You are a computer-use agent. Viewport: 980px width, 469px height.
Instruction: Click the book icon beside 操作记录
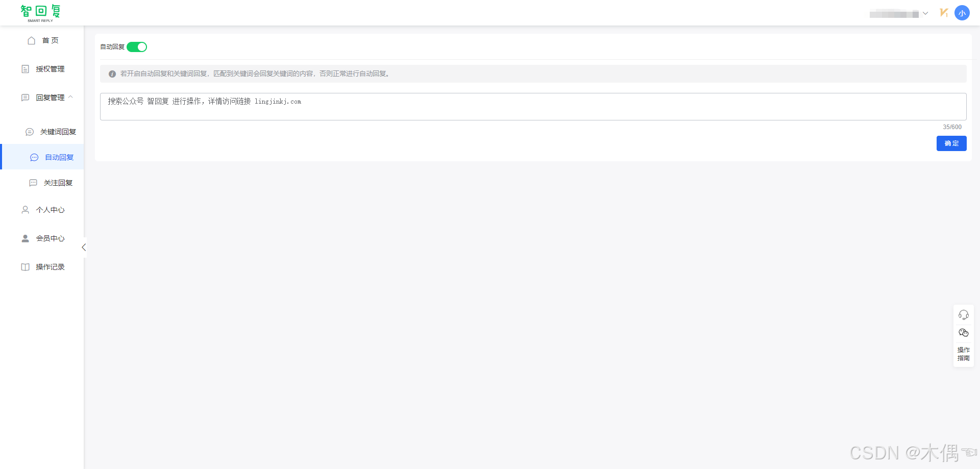pyautogui.click(x=25, y=267)
